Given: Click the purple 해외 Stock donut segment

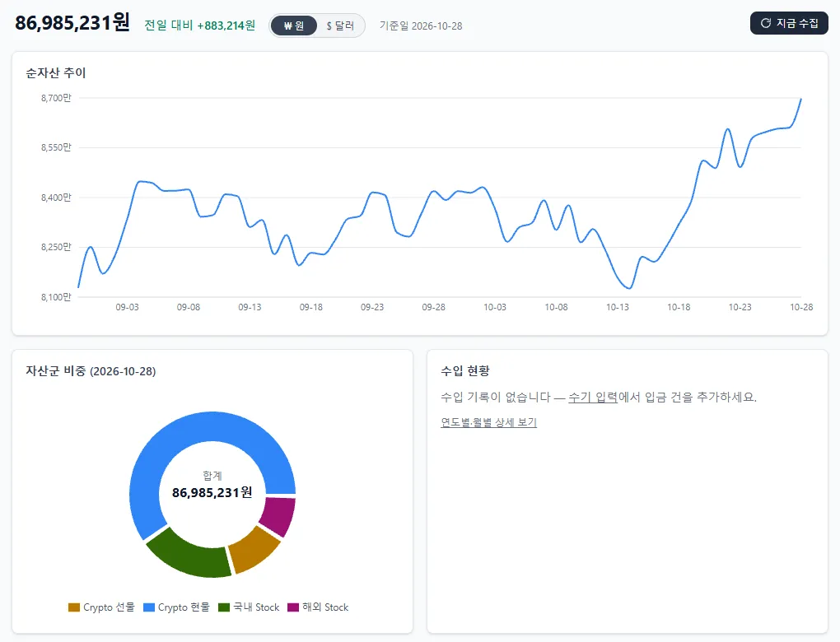Looking at the screenshot, I should 278,515.
